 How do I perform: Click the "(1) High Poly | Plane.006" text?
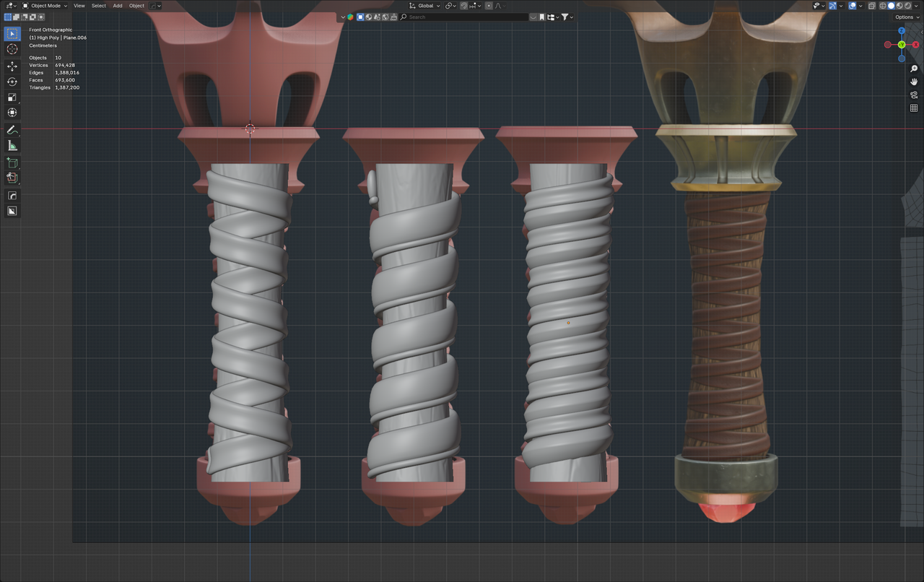click(58, 38)
